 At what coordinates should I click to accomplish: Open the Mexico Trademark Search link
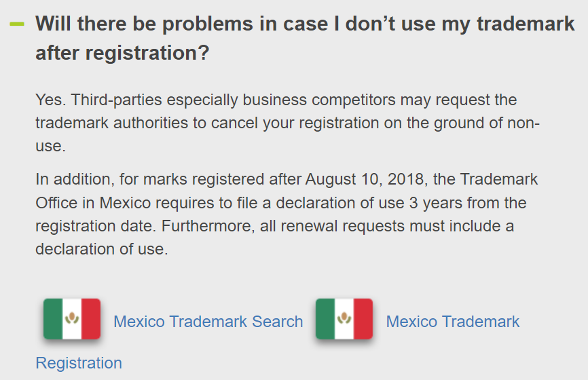pos(208,322)
